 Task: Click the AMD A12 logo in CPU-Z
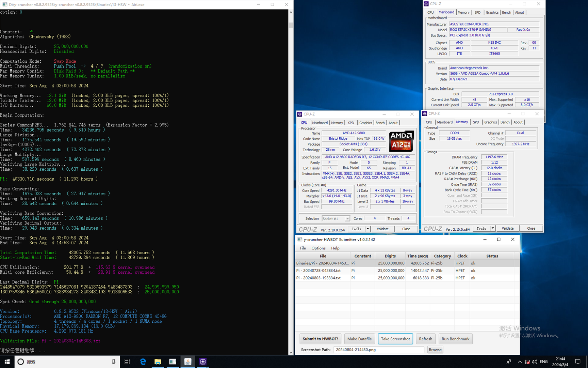pos(402,141)
